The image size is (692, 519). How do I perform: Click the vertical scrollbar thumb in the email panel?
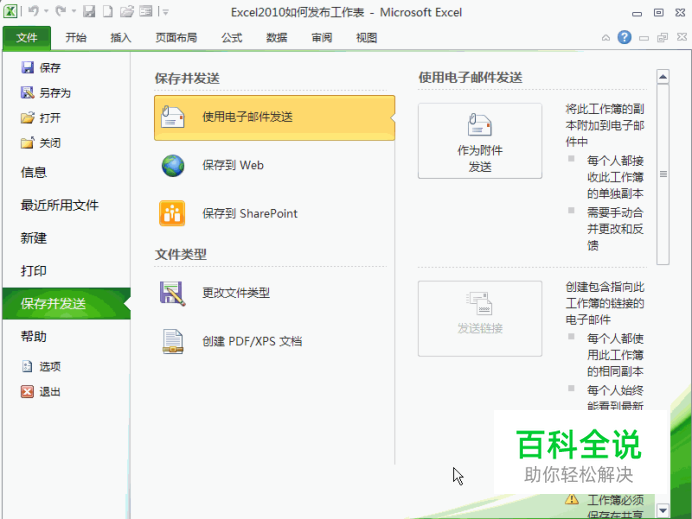click(662, 174)
